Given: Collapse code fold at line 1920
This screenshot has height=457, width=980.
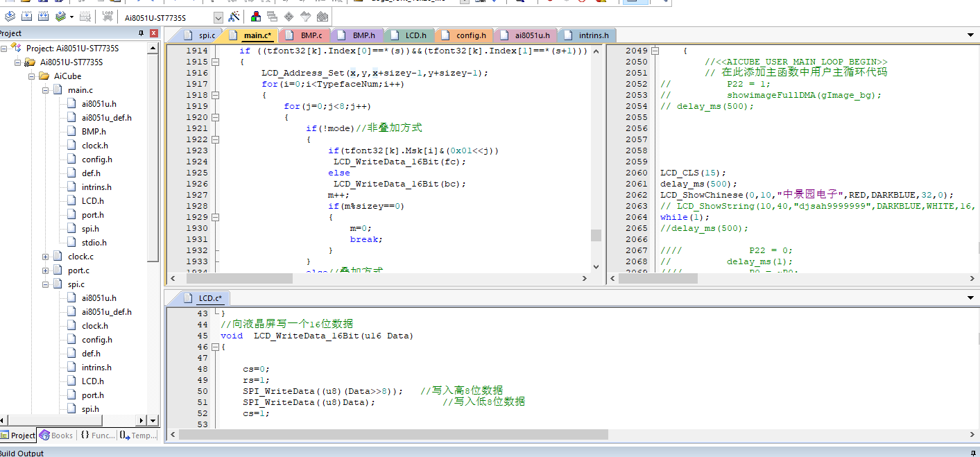Looking at the screenshot, I should [216, 117].
